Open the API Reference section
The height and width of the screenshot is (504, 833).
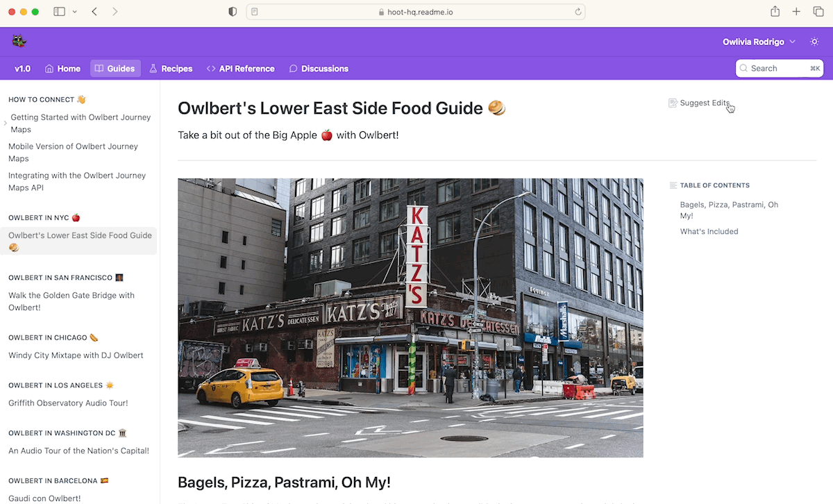pyautogui.click(x=241, y=69)
